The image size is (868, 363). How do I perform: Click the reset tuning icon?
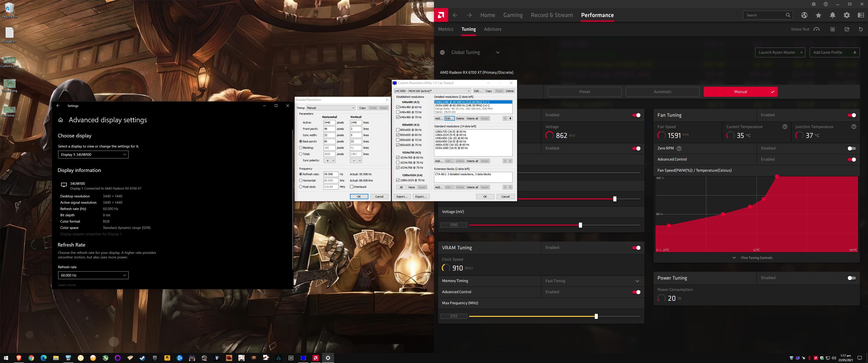(861, 29)
